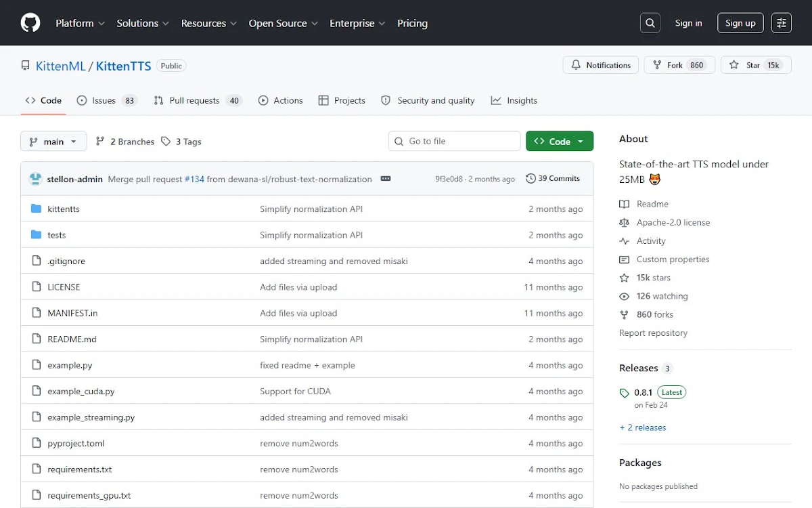Viewport: 812px width, 508px height.
Task: Click the file icon for .gitignore
Action: (37, 261)
